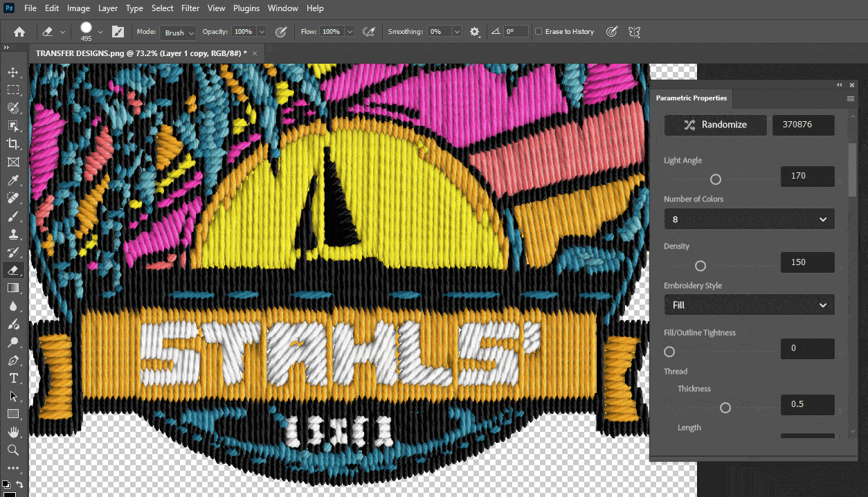The width and height of the screenshot is (868, 497).
Task: Toggle pressure for opacity button
Action: click(x=281, y=32)
